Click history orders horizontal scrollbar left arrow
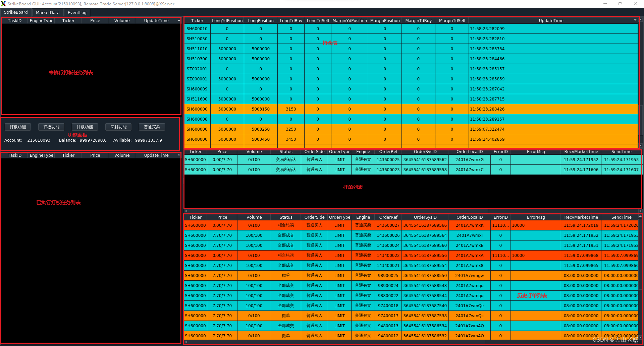This screenshot has height=346, width=644. click(x=186, y=342)
